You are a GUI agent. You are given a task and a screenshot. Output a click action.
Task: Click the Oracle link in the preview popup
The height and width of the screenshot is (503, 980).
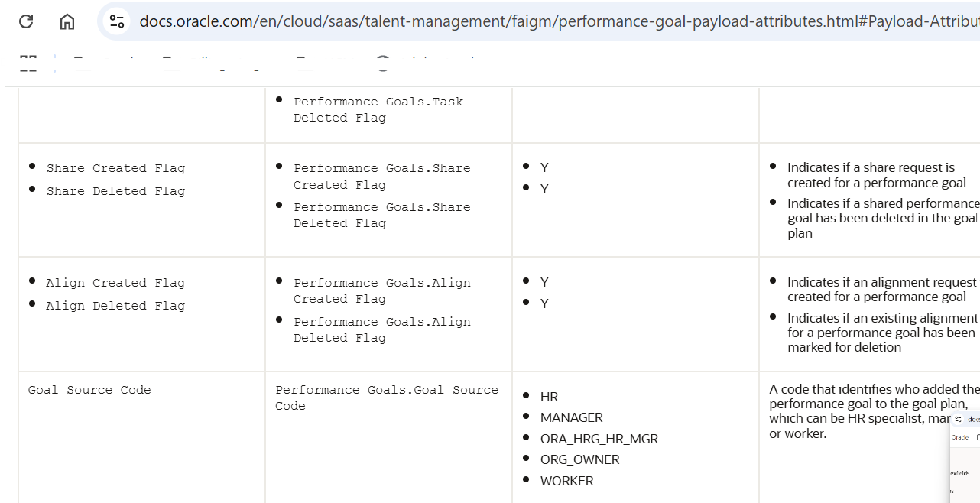pos(960,436)
